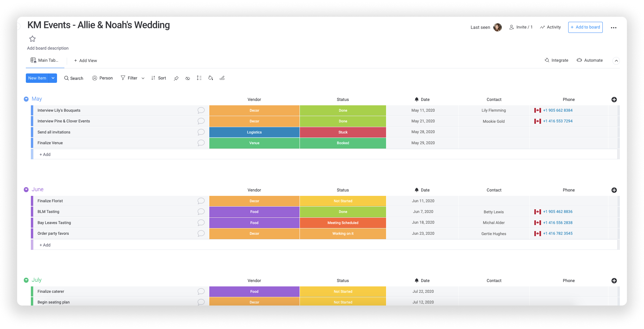Screen dimensions: 644x329
Task: Add column to July group
Action: [x=614, y=281]
